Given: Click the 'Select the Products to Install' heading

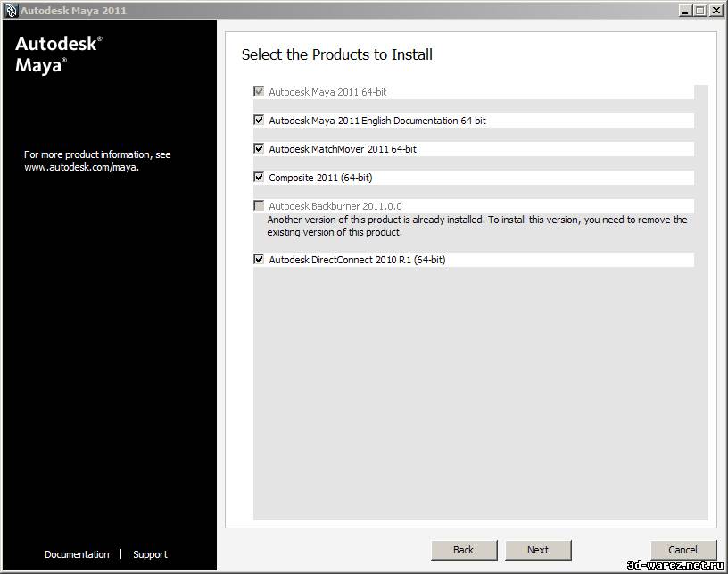Looking at the screenshot, I should click(x=337, y=54).
